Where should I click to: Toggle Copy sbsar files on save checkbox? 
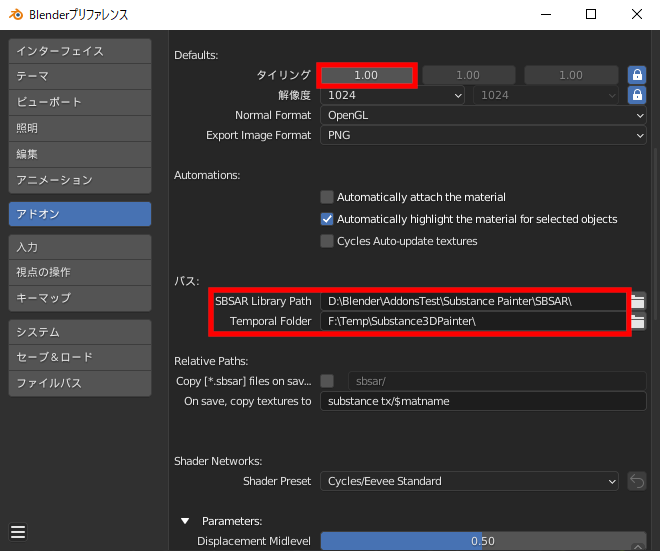click(327, 381)
